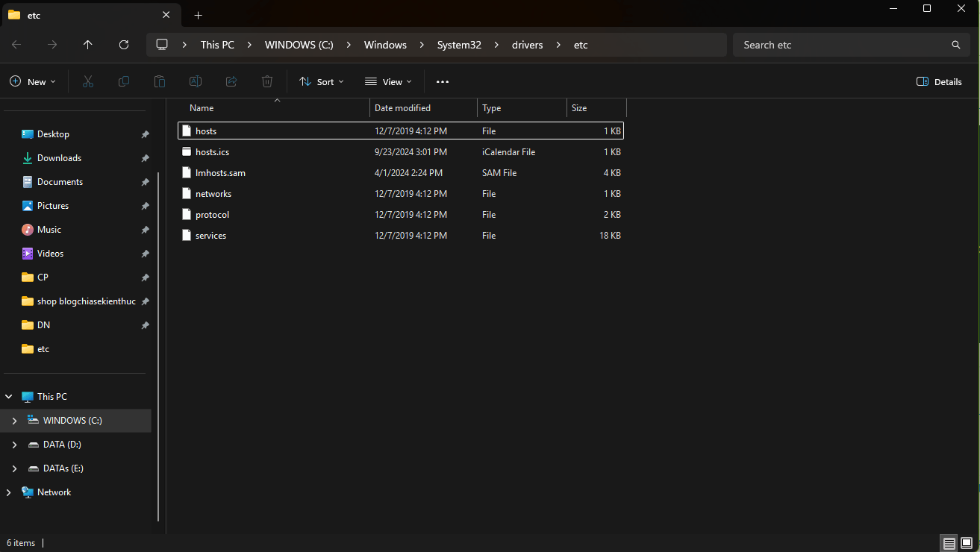Toggle the Details pane

click(x=939, y=81)
